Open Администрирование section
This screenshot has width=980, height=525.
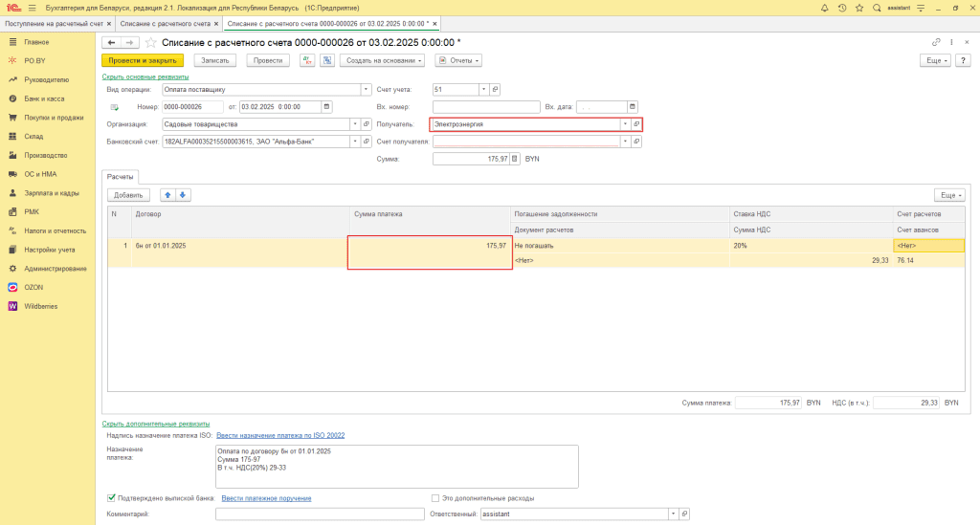point(55,269)
